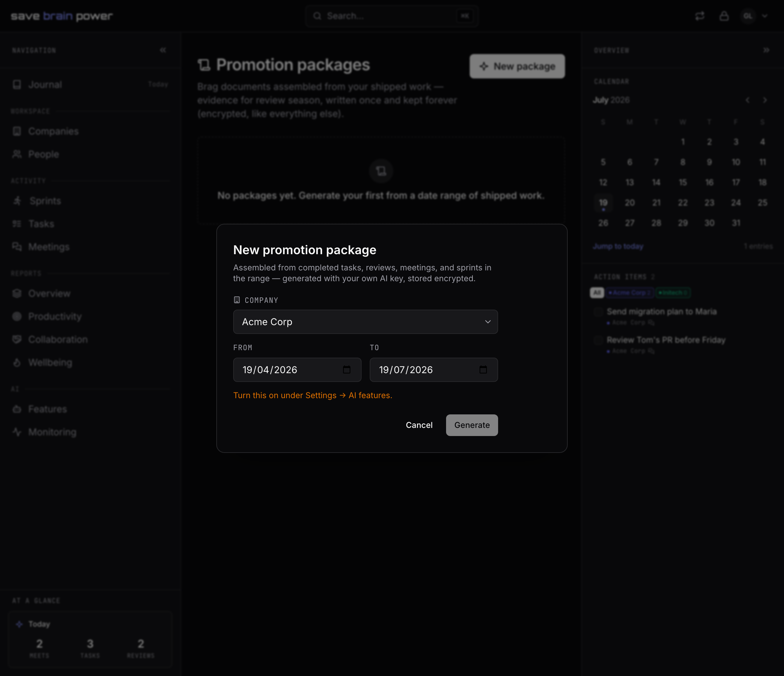Click the Turn this on under Settings message
784x676 pixels.
coord(313,395)
